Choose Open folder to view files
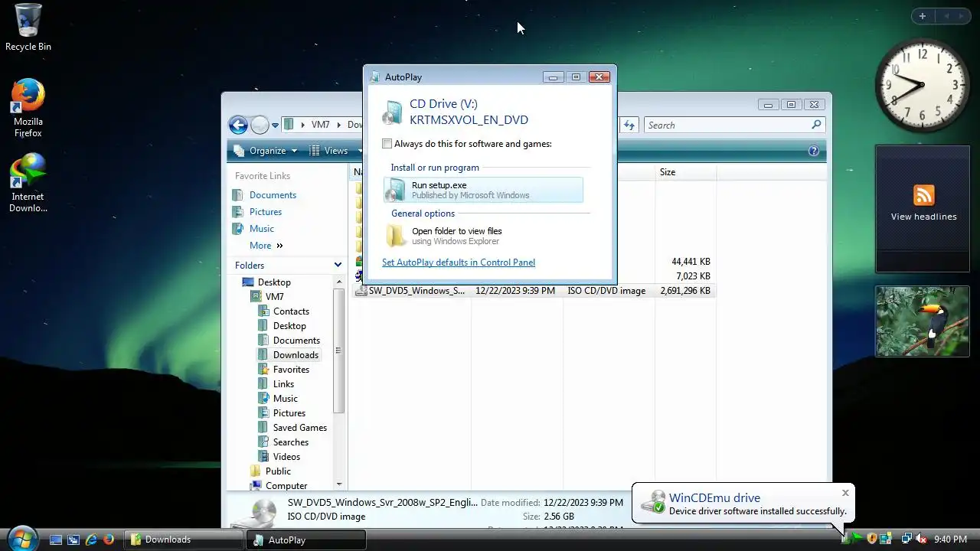Image resolution: width=980 pixels, height=551 pixels. 483,236
